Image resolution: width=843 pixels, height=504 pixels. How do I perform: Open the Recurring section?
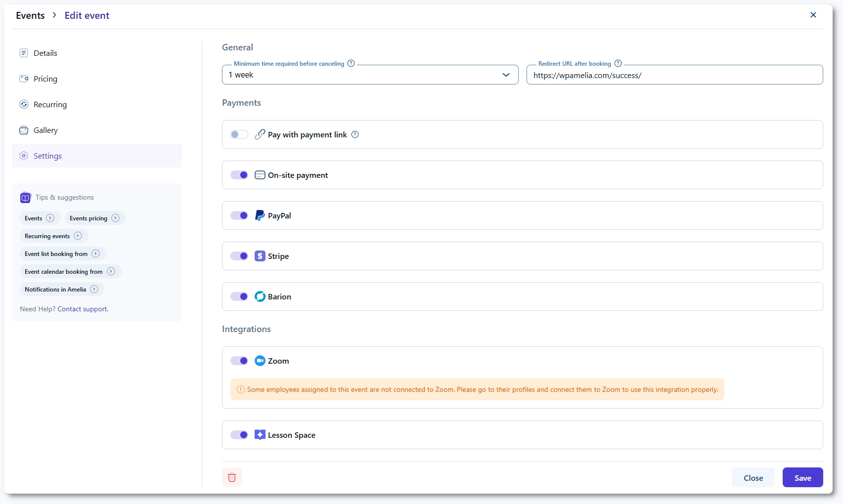point(50,105)
